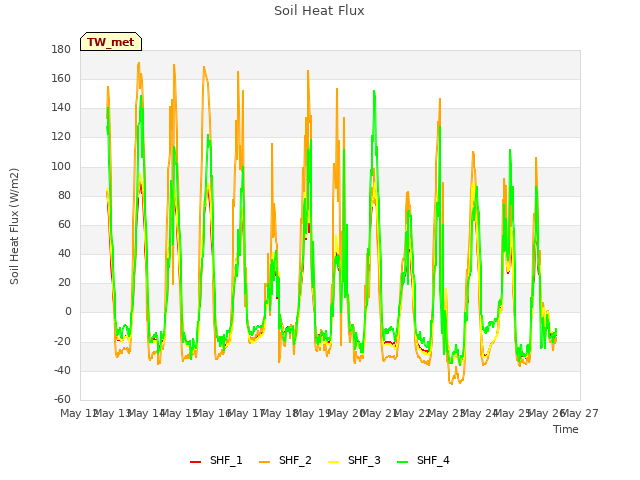The width and height of the screenshot is (640, 480).
Task: Click the TW_met annotation label
Action: tap(111, 42)
